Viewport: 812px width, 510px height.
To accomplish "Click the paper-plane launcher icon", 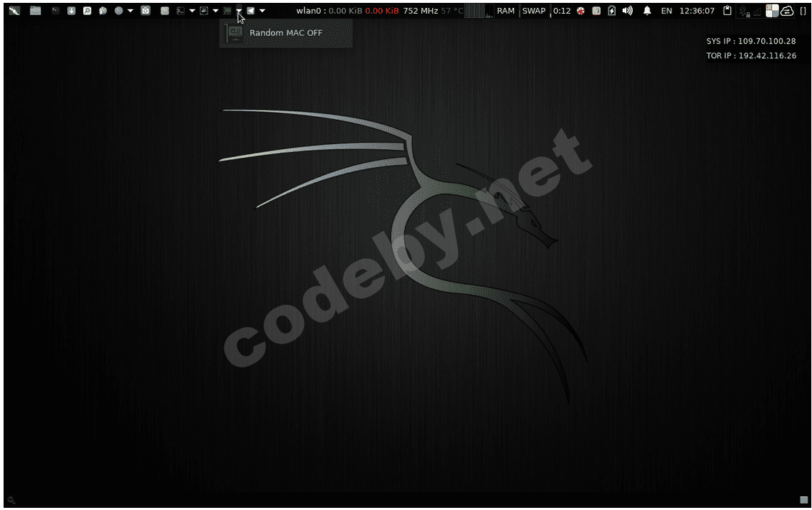I will [x=251, y=10].
